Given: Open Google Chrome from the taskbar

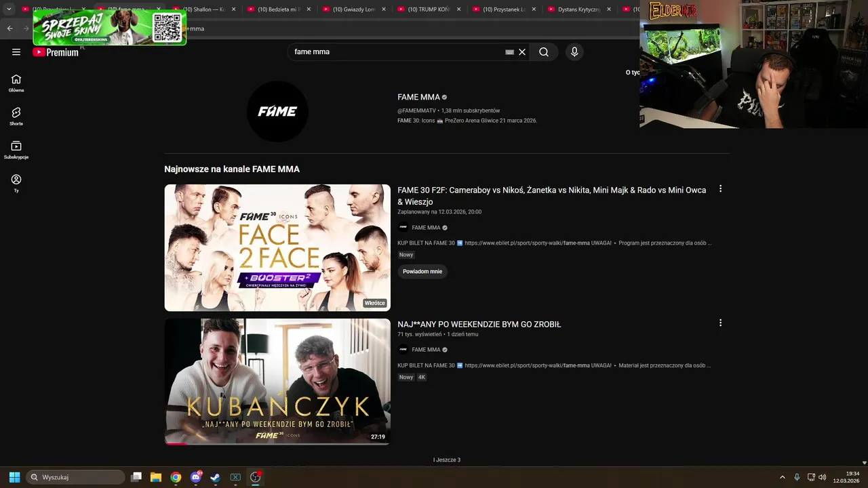Looking at the screenshot, I should 176,477.
